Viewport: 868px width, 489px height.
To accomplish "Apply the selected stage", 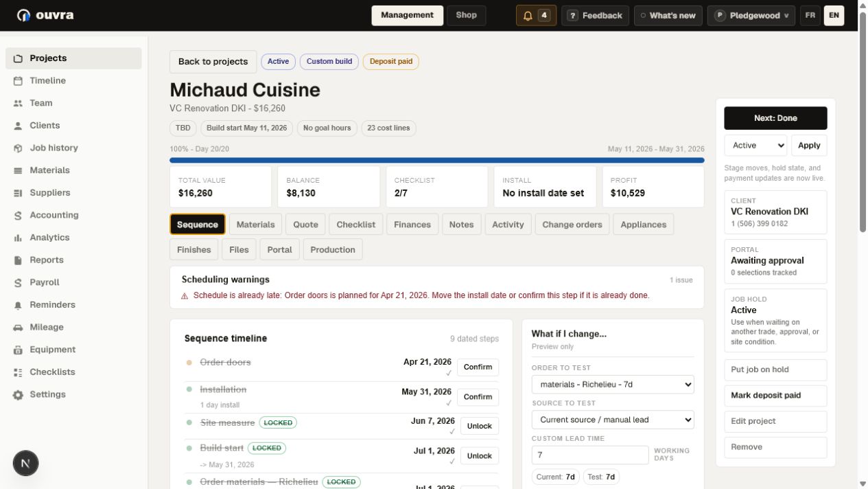I will [x=809, y=146].
